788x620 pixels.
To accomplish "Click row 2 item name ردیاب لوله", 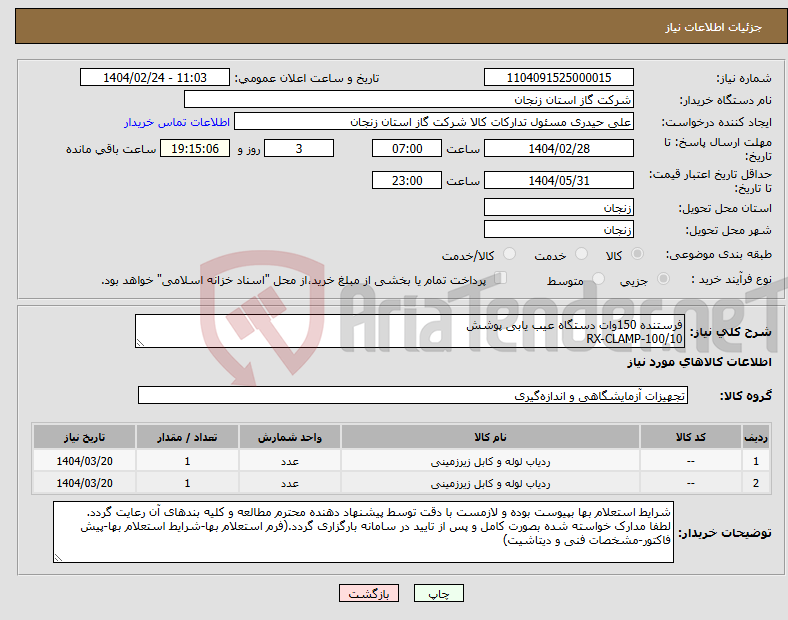I will 490,483.
